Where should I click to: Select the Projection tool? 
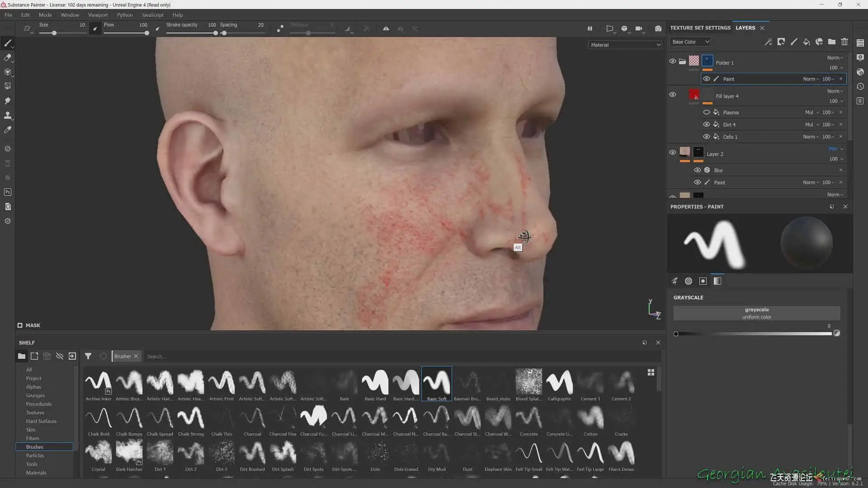point(8,72)
